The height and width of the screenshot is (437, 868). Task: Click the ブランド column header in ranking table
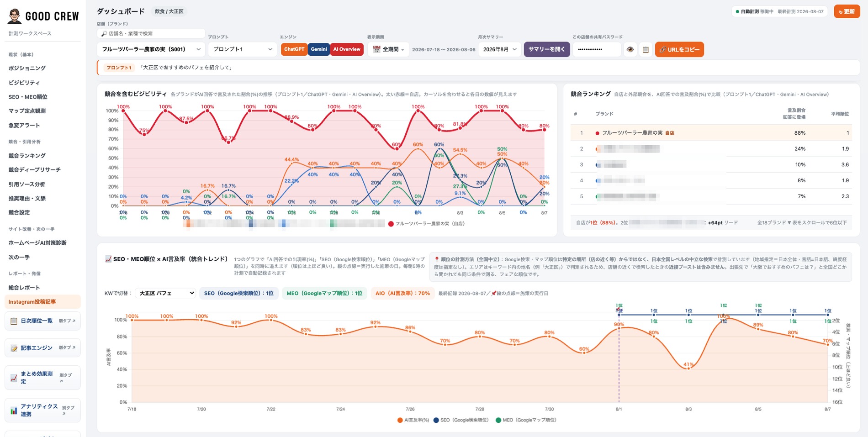pos(604,114)
